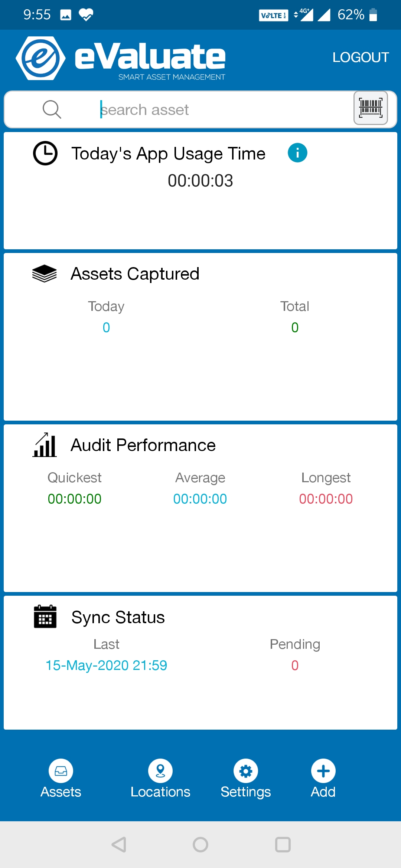Tap the Sync Status calendar icon
The image size is (401, 868).
(45, 617)
